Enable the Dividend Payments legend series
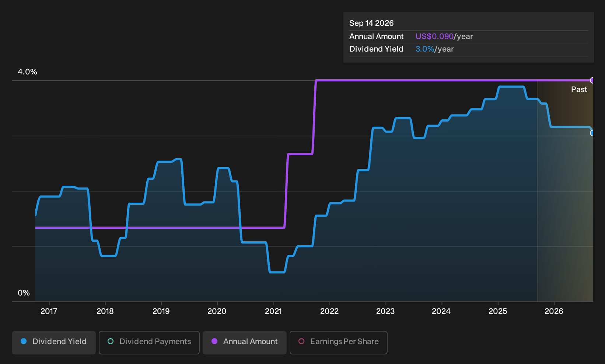Image resolution: width=605 pixels, height=364 pixels. coord(149,343)
